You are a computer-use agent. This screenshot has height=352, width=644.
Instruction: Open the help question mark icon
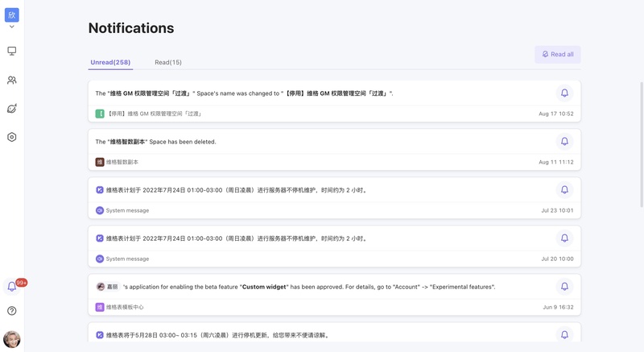pos(12,310)
